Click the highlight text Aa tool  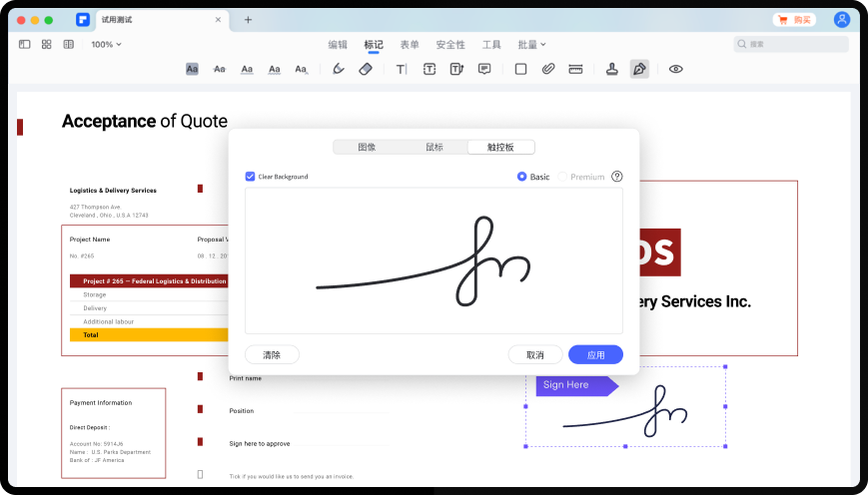[192, 69]
